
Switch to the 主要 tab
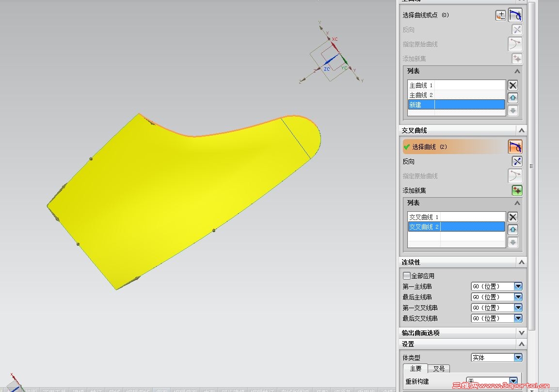click(415, 368)
